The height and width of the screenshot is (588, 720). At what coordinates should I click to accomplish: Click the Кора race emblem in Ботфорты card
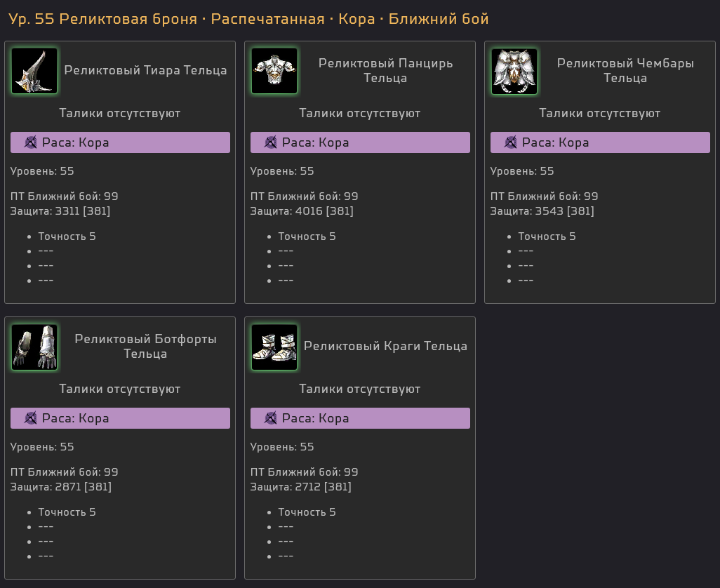[x=31, y=418]
